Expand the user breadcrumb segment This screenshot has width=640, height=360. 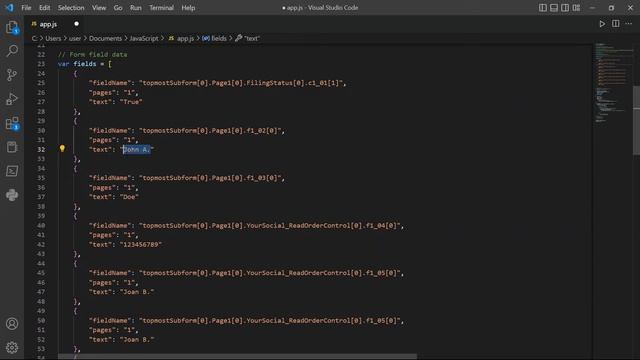click(x=75, y=38)
